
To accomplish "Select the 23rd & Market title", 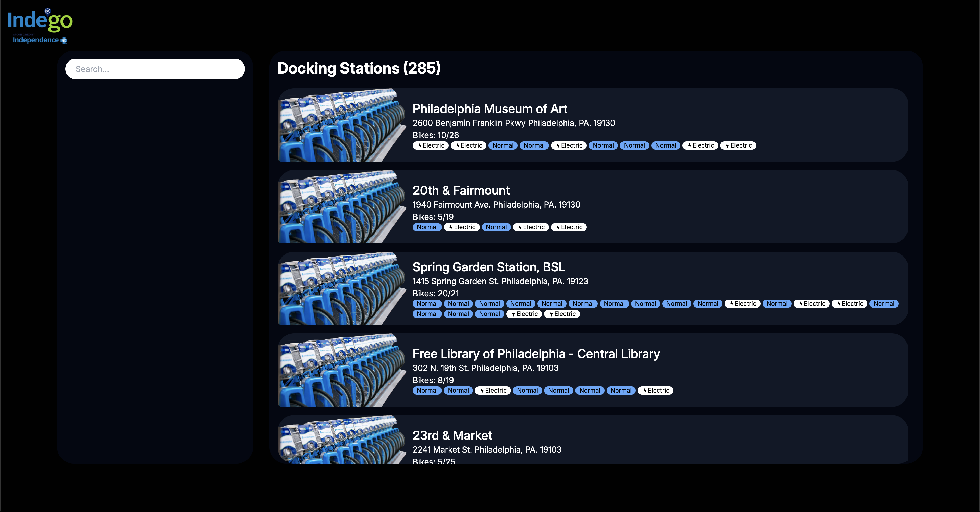I will (x=452, y=435).
